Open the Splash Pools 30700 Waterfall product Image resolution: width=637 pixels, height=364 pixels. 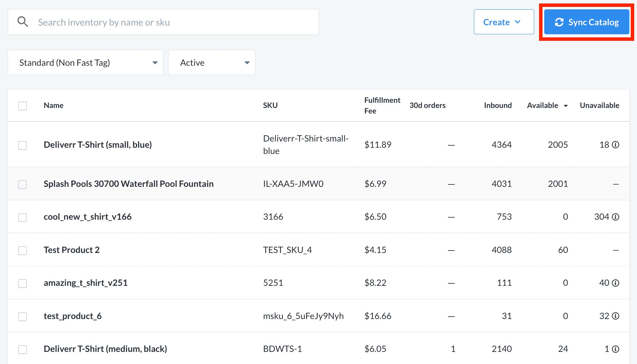(128, 184)
